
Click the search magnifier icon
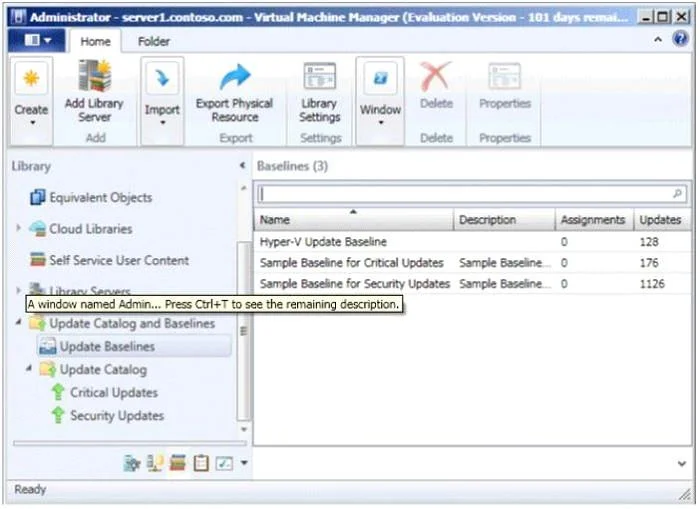pos(678,194)
